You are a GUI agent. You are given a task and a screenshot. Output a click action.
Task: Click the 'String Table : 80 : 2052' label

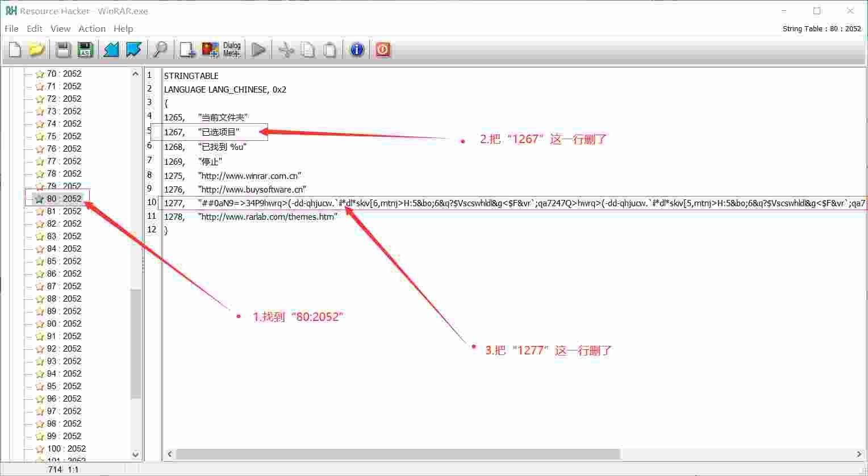point(821,29)
